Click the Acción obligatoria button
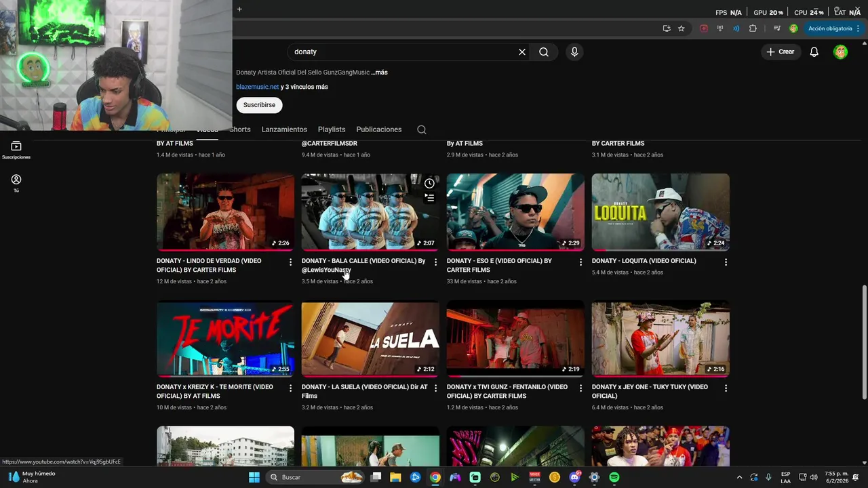 (x=834, y=28)
